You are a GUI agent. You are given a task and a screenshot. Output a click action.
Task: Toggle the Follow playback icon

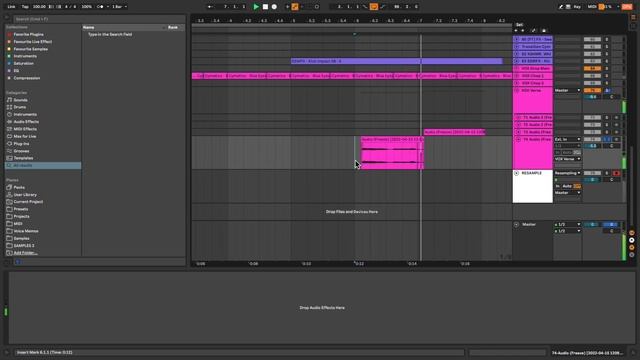(210, 7)
